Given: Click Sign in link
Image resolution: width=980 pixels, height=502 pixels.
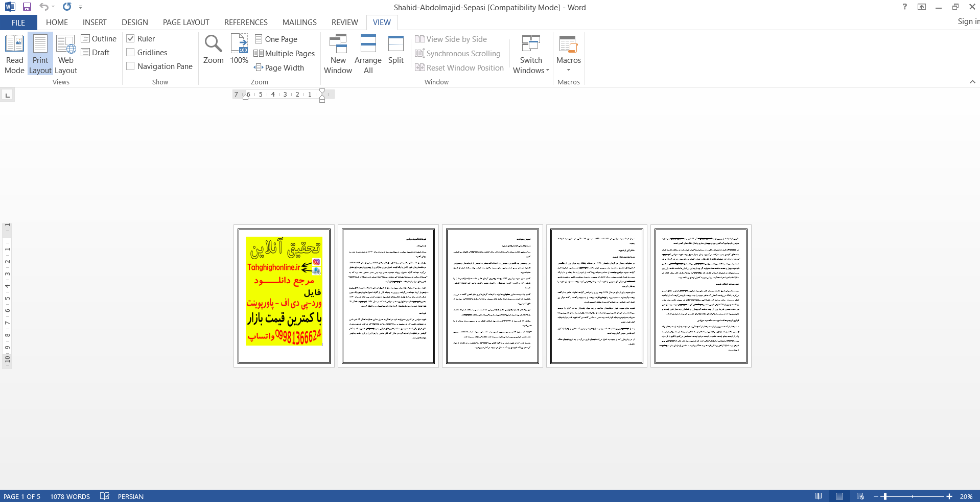Looking at the screenshot, I should tap(968, 21).
